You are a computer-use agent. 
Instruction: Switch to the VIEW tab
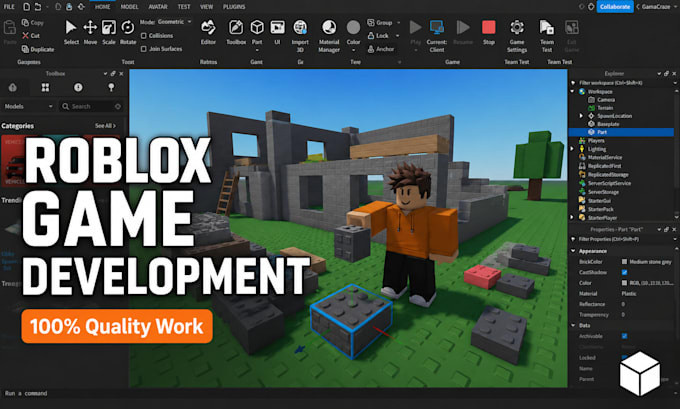point(206,7)
